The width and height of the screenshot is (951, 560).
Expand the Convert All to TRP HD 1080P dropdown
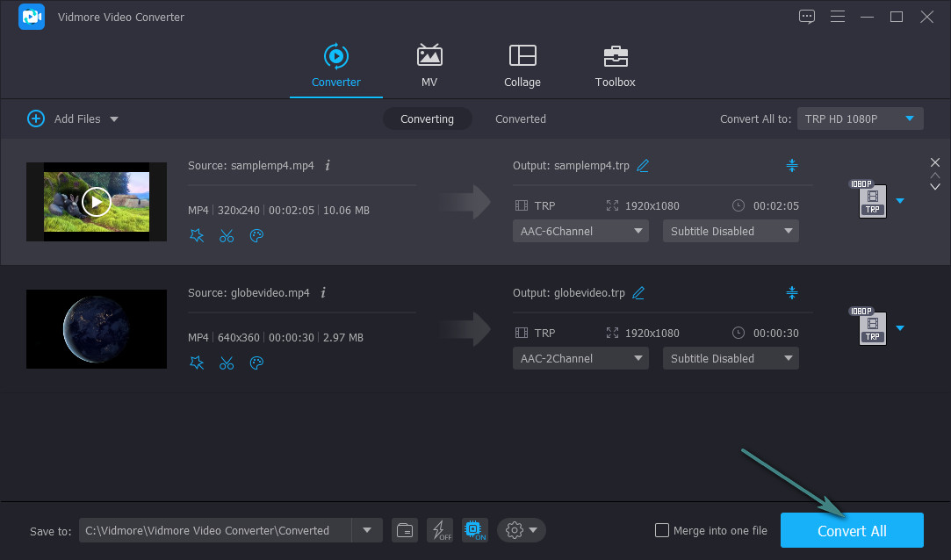[x=860, y=118]
